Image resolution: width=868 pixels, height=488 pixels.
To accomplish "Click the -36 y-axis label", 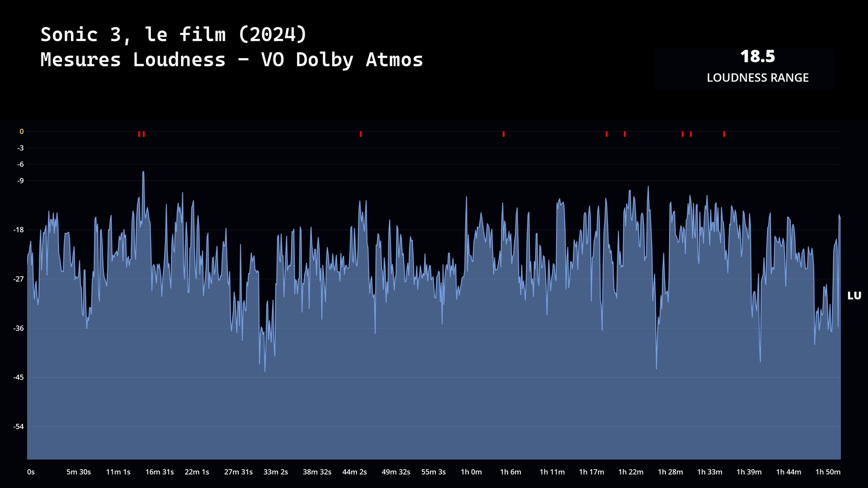I will (19, 328).
